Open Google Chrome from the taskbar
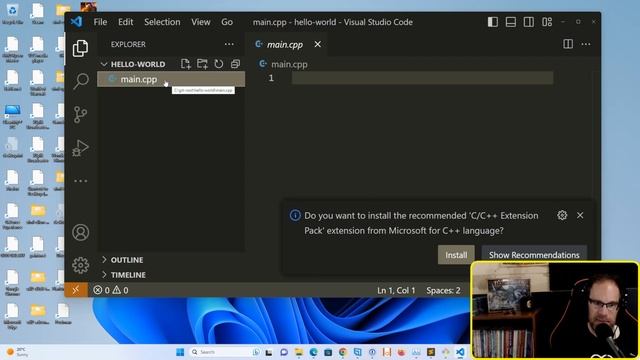Image resolution: width=640 pixels, height=360 pixels. click(x=342, y=352)
